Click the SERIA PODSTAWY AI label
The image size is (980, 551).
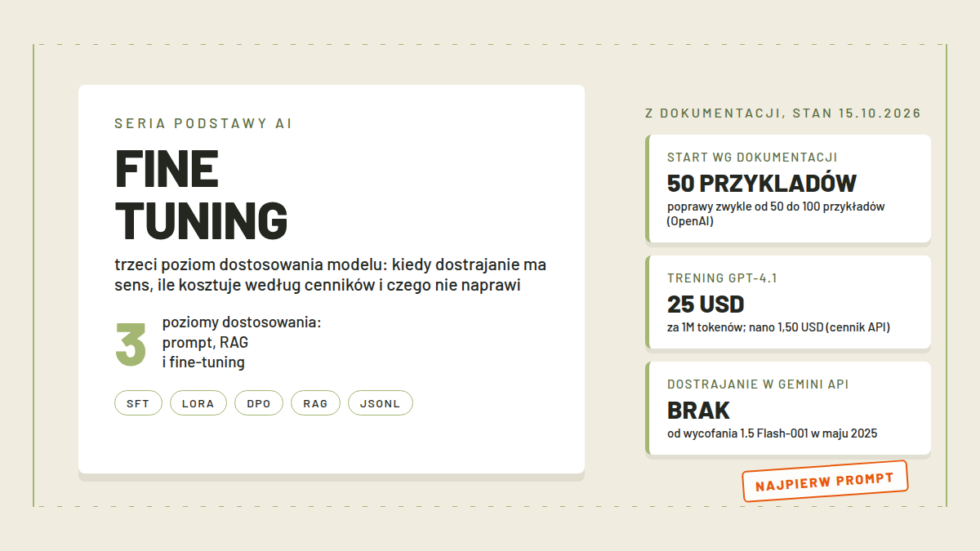tap(203, 124)
